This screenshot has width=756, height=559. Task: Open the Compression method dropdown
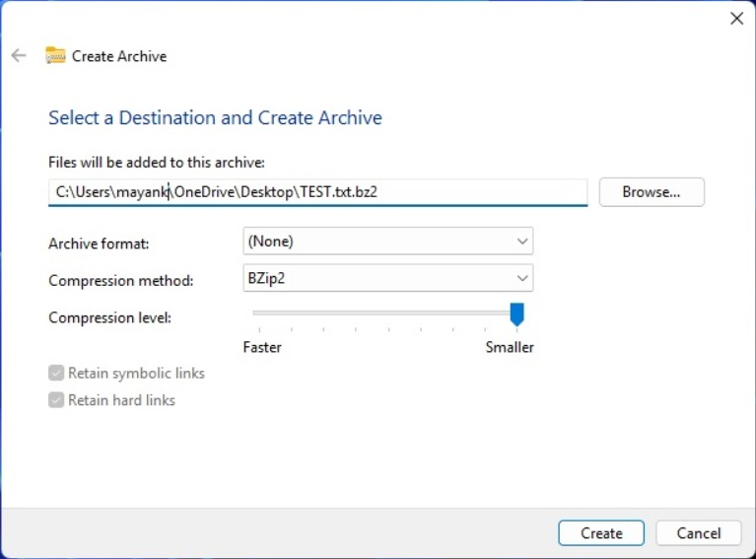388,278
